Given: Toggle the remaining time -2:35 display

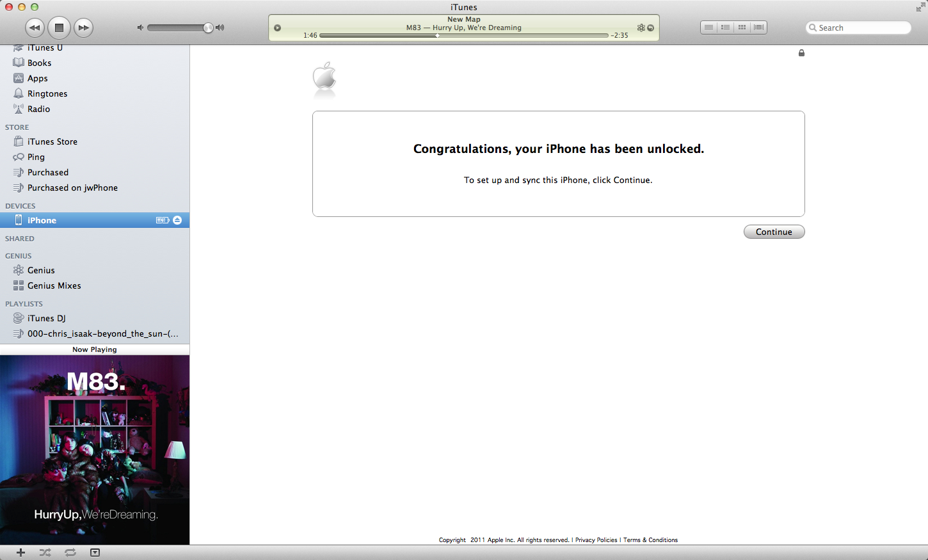Looking at the screenshot, I should point(620,35).
